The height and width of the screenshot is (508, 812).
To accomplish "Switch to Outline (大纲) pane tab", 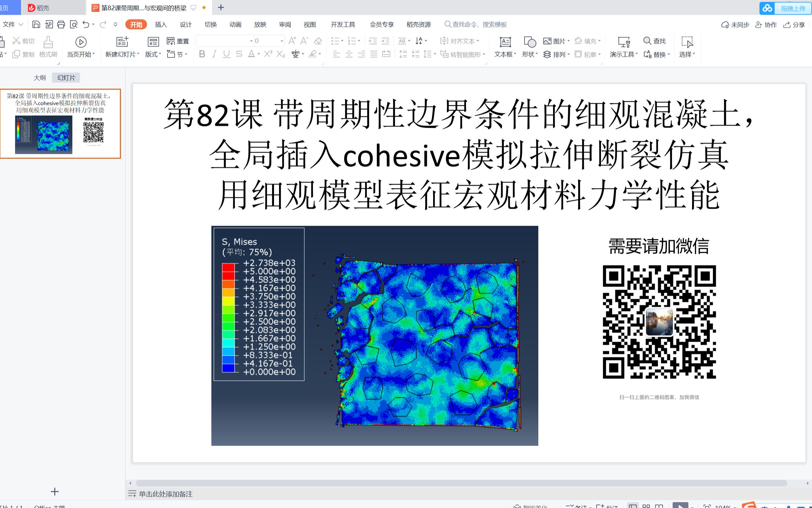I will coord(40,77).
